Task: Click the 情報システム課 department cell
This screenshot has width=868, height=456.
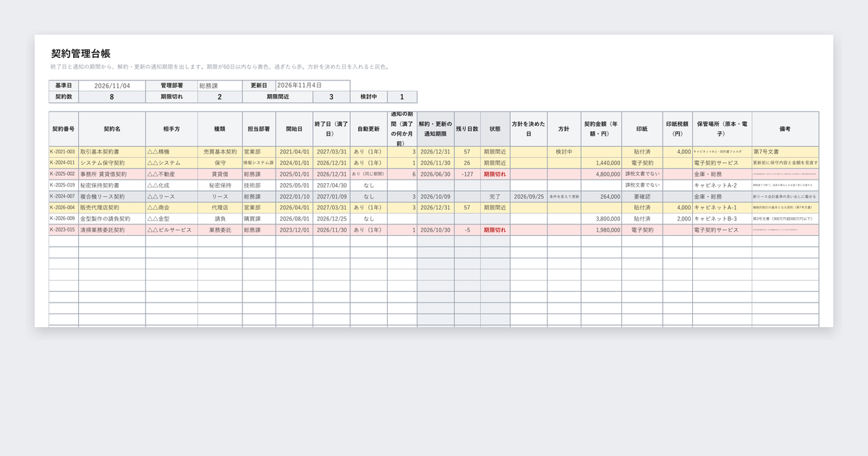Action: click(258, 163)
